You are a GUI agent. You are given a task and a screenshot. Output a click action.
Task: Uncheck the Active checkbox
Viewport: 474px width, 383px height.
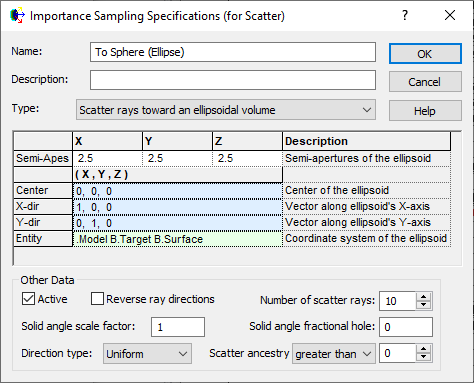click(x=28, y=299)
